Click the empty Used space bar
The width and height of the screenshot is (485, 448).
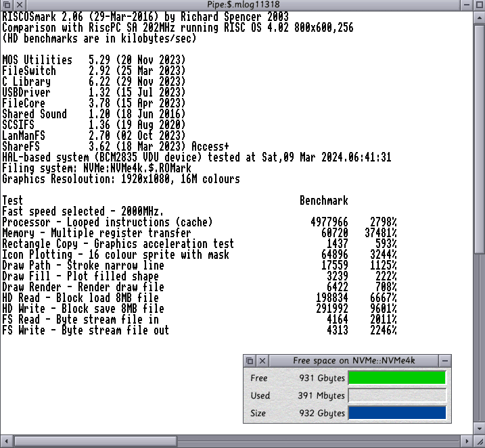coord(397,395)
